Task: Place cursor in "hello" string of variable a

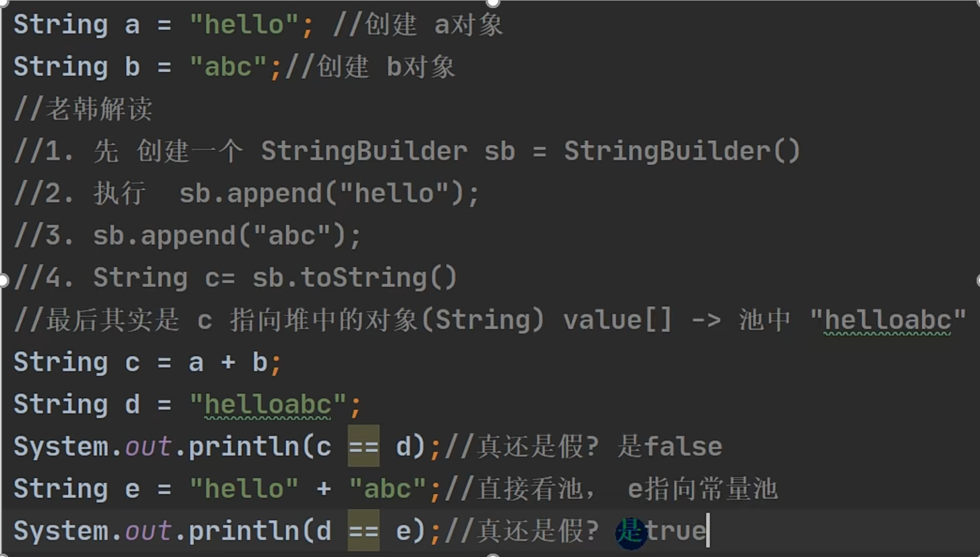Action: coord(245,25)
